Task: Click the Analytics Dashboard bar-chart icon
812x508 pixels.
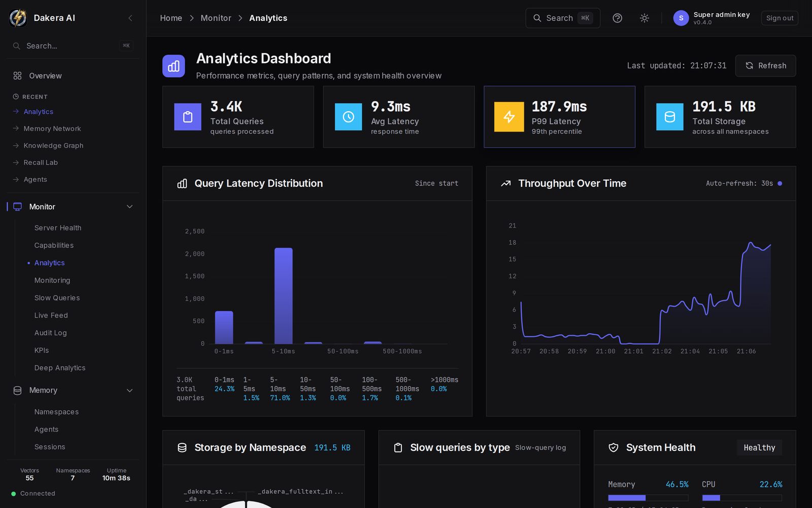Action: click(174, 66)
